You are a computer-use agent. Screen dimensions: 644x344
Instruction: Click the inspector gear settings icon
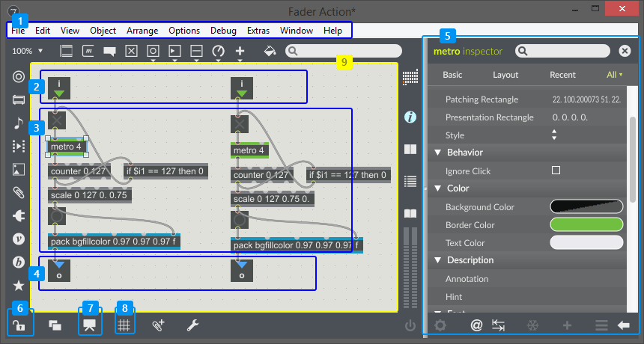(x=440, y=325)
